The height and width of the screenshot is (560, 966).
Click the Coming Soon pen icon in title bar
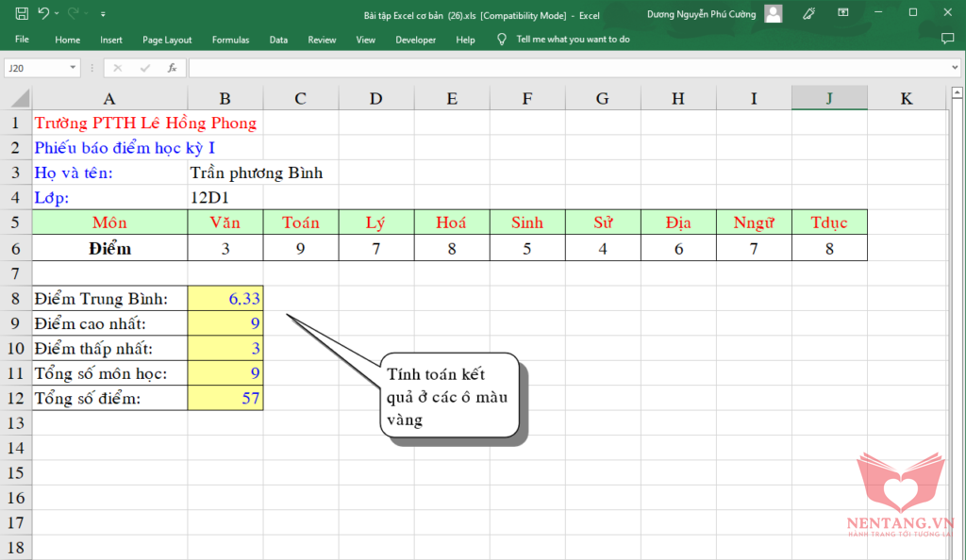[808, 14]
